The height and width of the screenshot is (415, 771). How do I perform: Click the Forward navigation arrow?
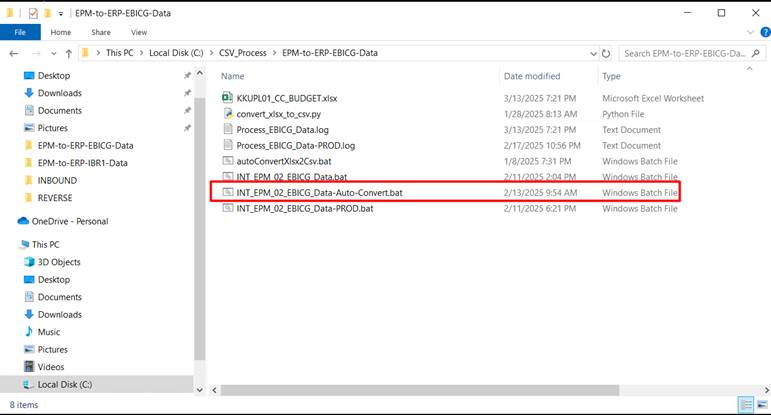pyautogui.click(x=36, y=53)
